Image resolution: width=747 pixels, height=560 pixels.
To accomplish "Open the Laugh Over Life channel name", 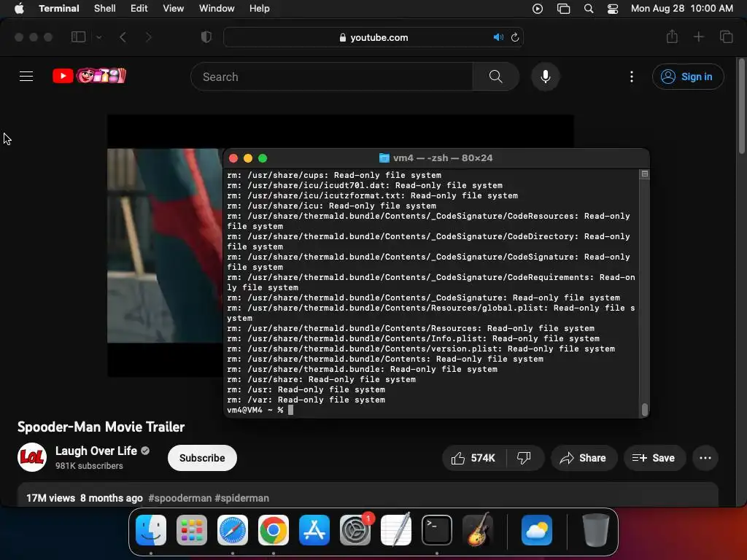I will click(x=96, y=451).
